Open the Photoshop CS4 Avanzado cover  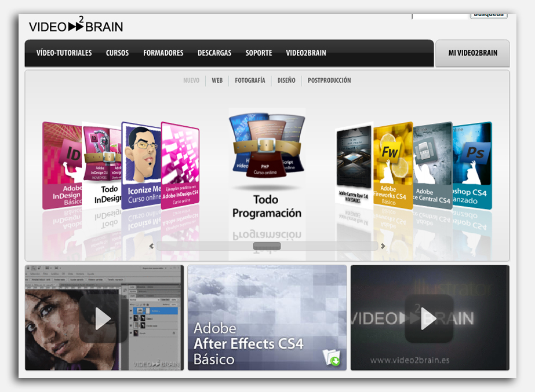(x=472, y=166)
